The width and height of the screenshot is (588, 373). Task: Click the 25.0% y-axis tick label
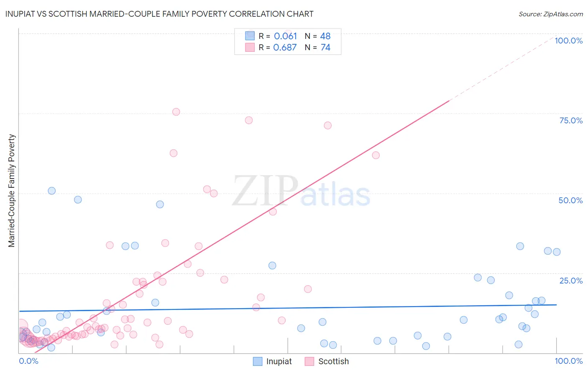571,281
